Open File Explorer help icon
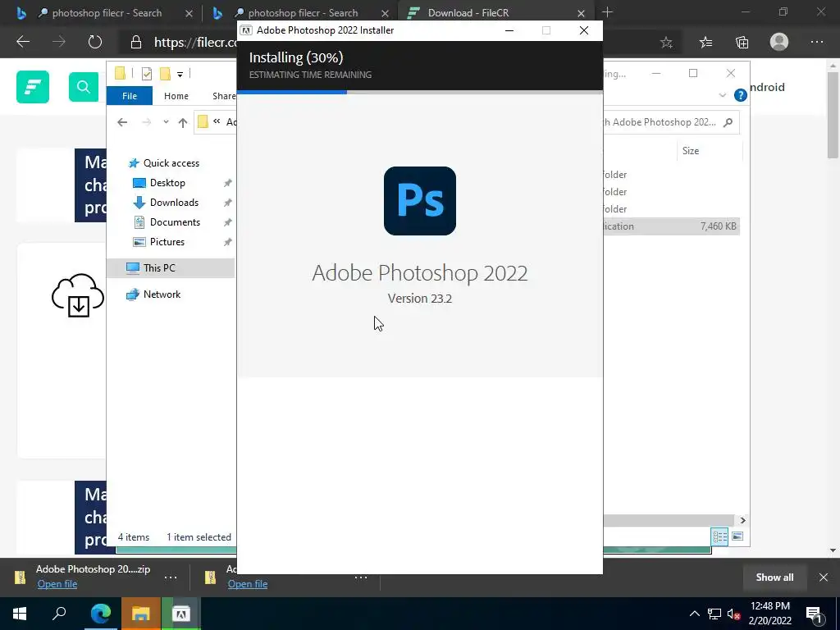 [741, 95]
